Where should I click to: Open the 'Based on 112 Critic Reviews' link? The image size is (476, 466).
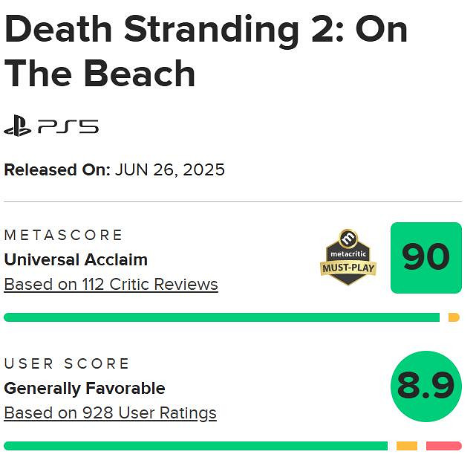click(x=111, y=284)
